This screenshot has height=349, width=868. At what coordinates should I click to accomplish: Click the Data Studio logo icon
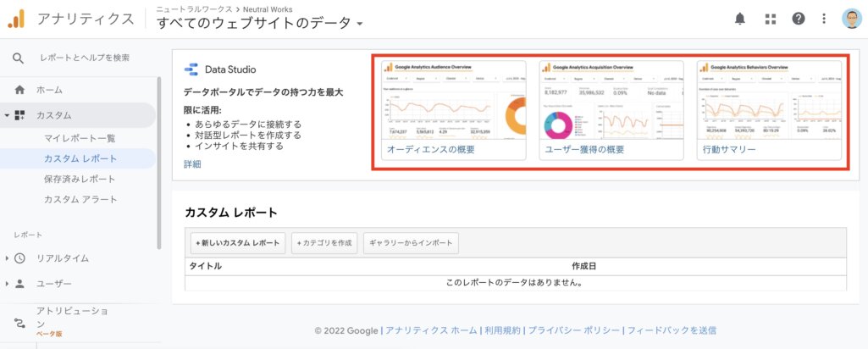tap(191, 69)
